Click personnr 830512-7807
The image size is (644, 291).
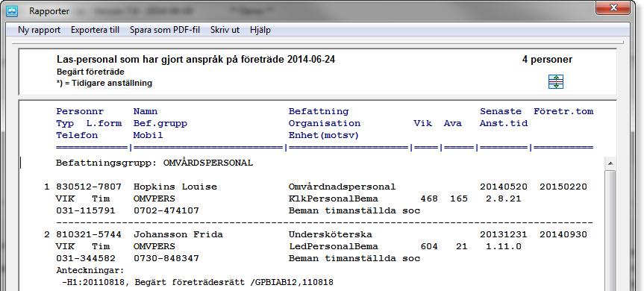click(88, 187)
